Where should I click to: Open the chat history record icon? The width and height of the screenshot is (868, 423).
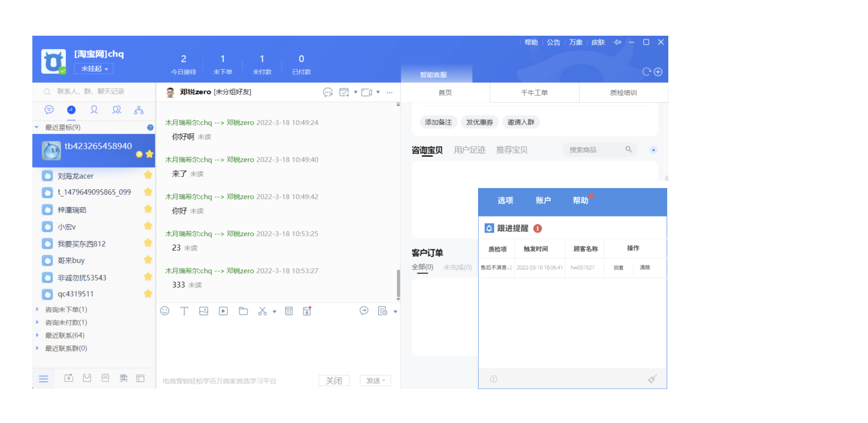point(383,311)
